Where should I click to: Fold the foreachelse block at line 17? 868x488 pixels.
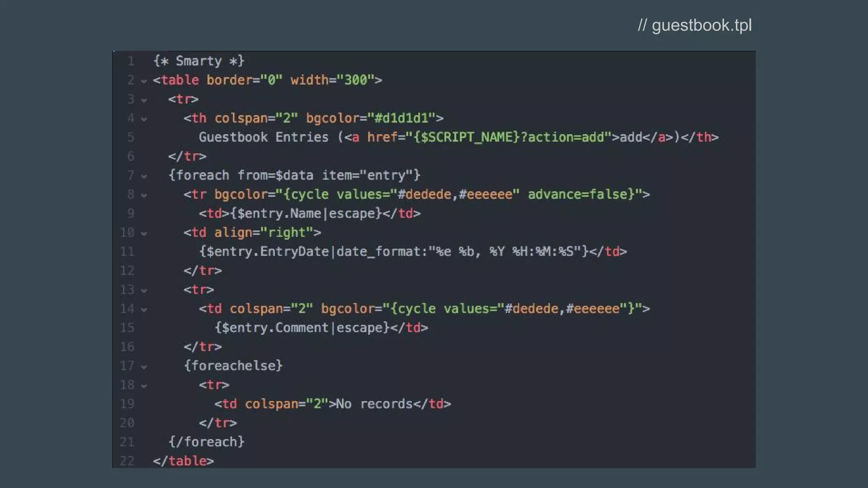(x=144, y=367)
